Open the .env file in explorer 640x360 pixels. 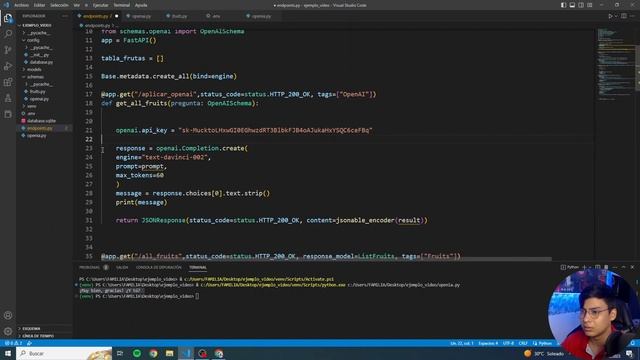click(x=31, y=113)
